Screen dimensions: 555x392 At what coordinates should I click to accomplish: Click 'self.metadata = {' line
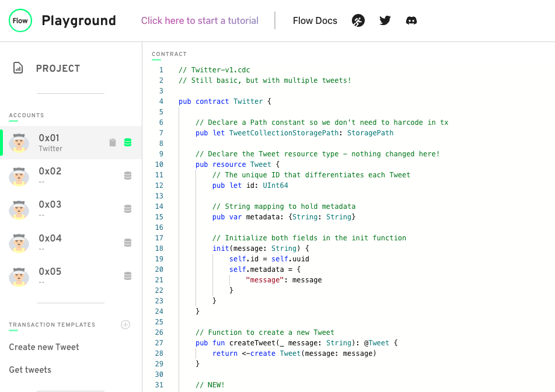[x=265, y=269]
